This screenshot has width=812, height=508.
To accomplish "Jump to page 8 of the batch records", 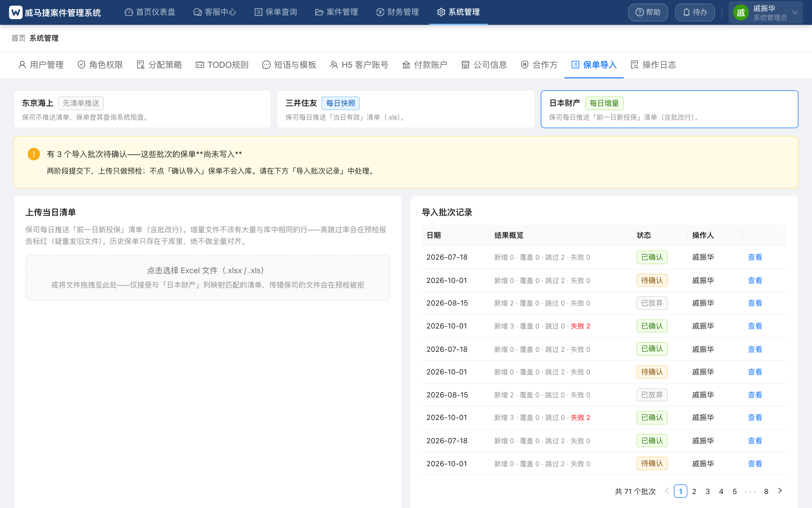I will (766, 491).
